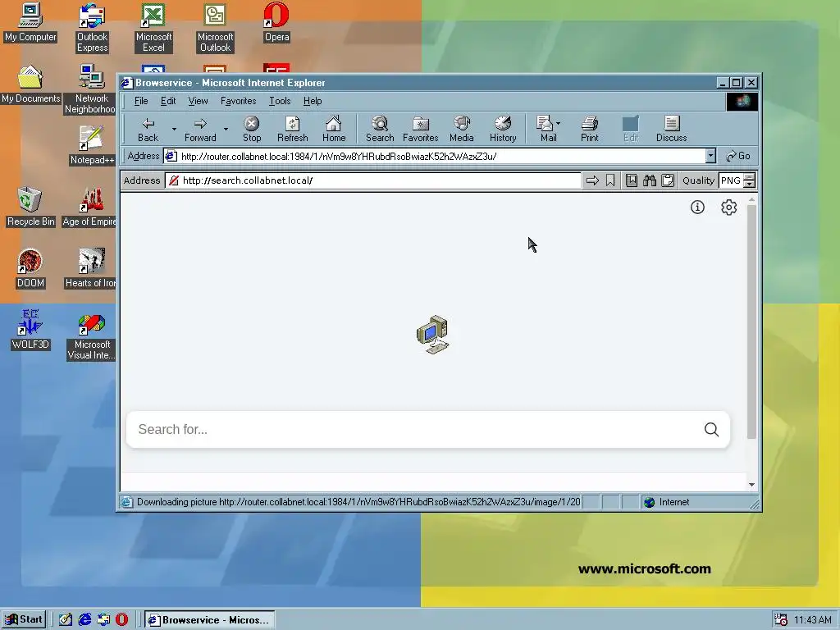840x630 pixels.
Task: Expand the Forward history dropdown arrow
Action: (x=226, y=129)
